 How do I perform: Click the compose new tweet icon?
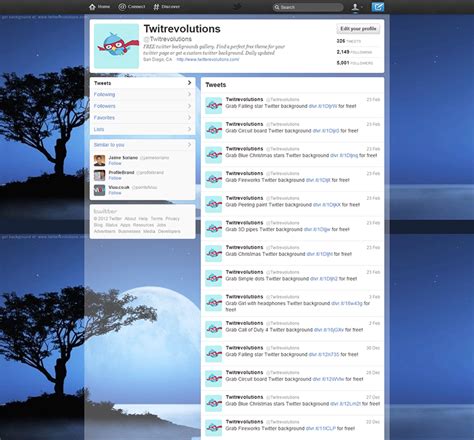tap(378, 7)
